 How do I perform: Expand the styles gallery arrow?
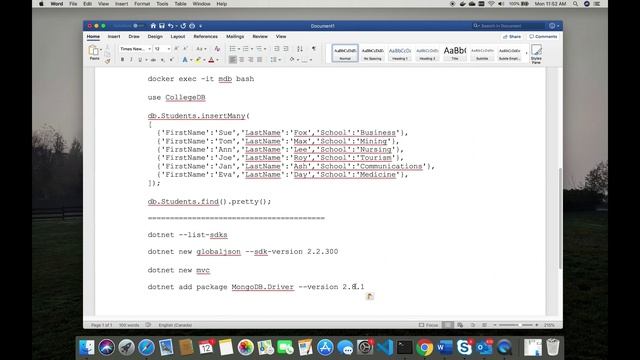tap(526, 53)
